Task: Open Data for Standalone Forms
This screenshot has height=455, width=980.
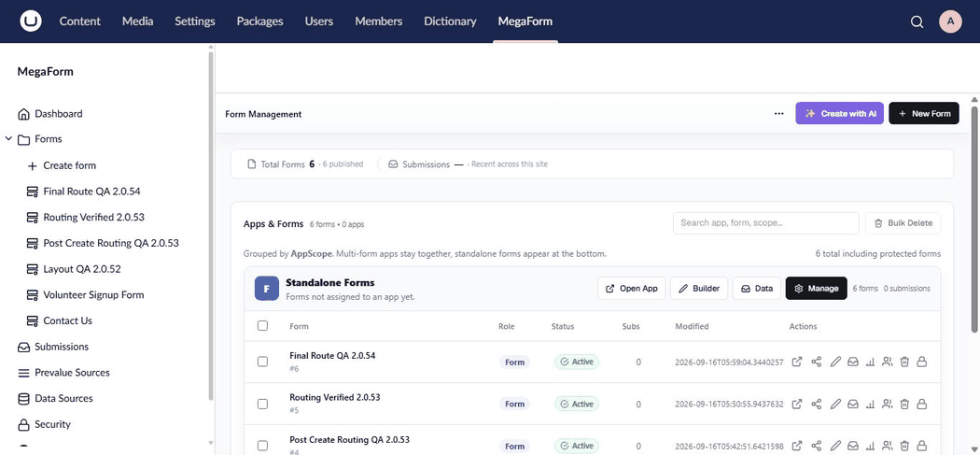Action: (757, 289)
